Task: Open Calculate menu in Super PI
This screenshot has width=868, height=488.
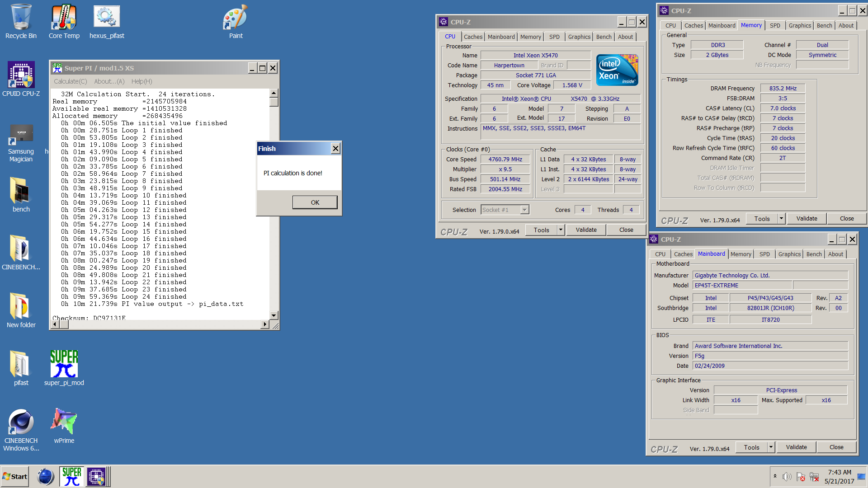Action: (x=70, y=81)
